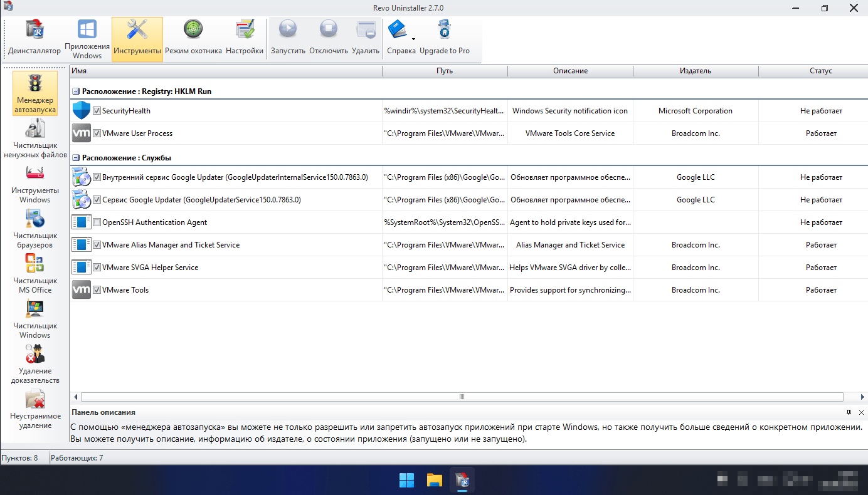Click the 'VMware Tools Core Service' description
Viewport: 868px width, 495px height.
point(570,133)
